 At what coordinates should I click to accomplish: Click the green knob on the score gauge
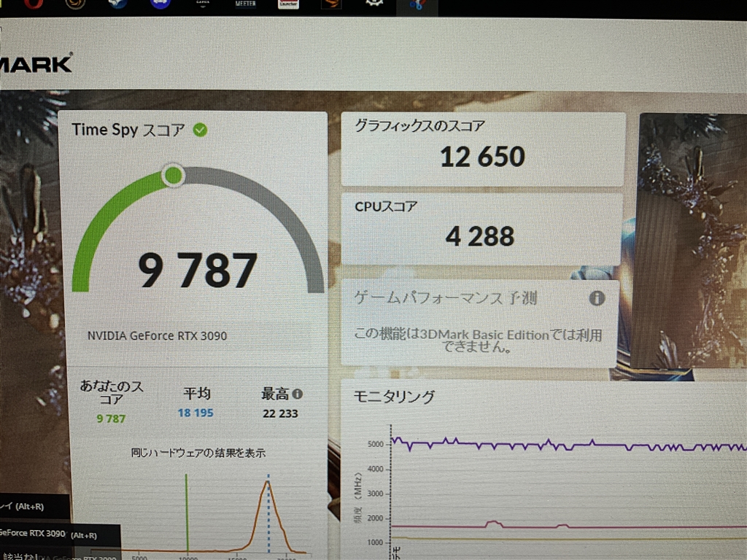pyautogui.click(x=174, y=175)
